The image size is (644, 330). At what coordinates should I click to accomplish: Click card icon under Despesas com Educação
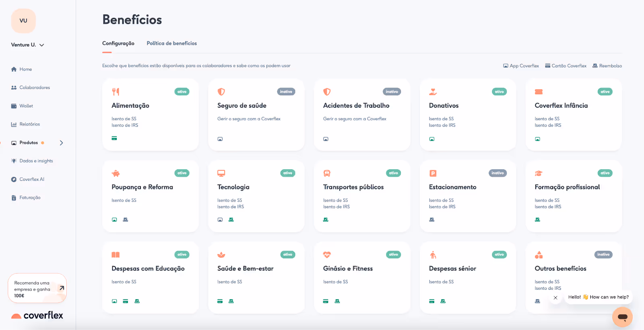click(126, 301)
